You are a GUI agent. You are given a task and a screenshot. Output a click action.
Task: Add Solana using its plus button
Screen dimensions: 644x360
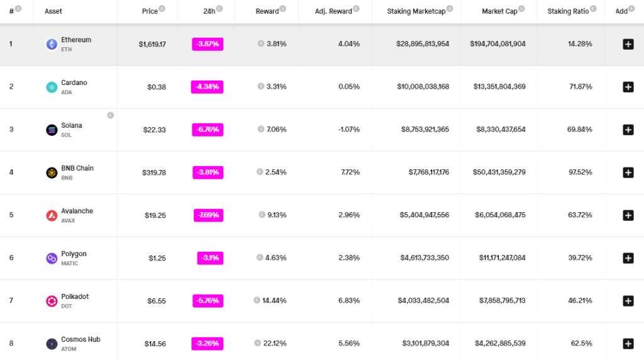(628, 130)
